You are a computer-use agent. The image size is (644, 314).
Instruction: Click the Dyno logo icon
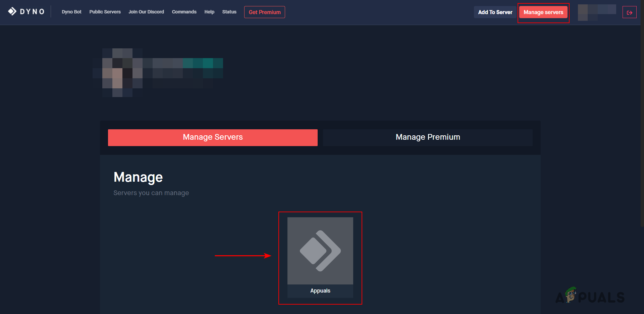[12, 12]
